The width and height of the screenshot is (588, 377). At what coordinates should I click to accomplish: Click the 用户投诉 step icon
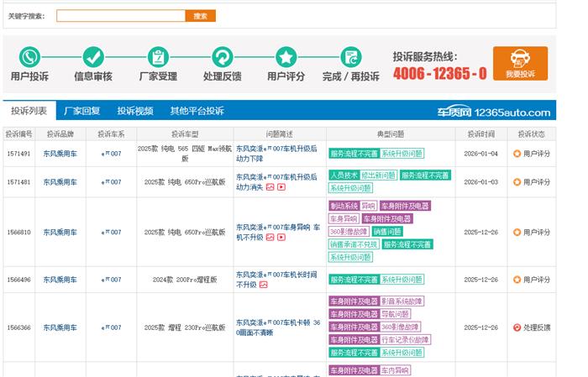29,56
